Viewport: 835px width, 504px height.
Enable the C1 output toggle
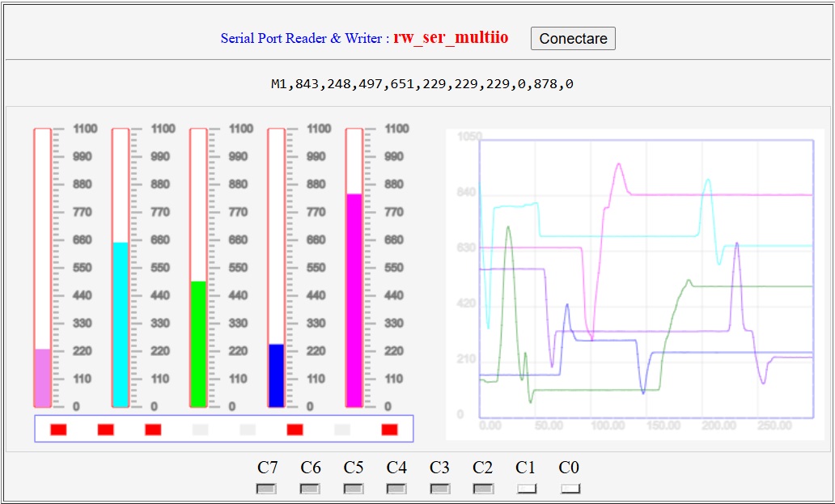coord(526,489)
